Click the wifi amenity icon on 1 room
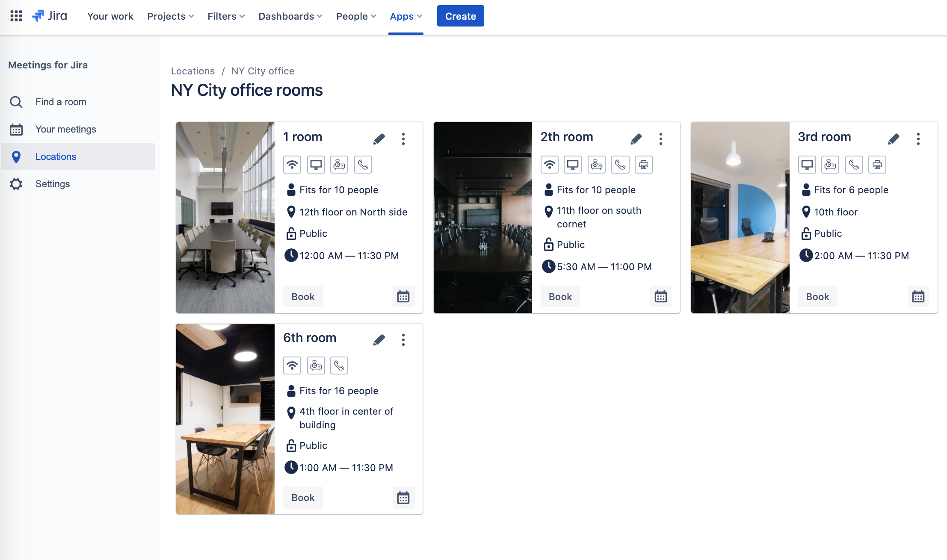947x560 pixels. [x=292, y=165]
